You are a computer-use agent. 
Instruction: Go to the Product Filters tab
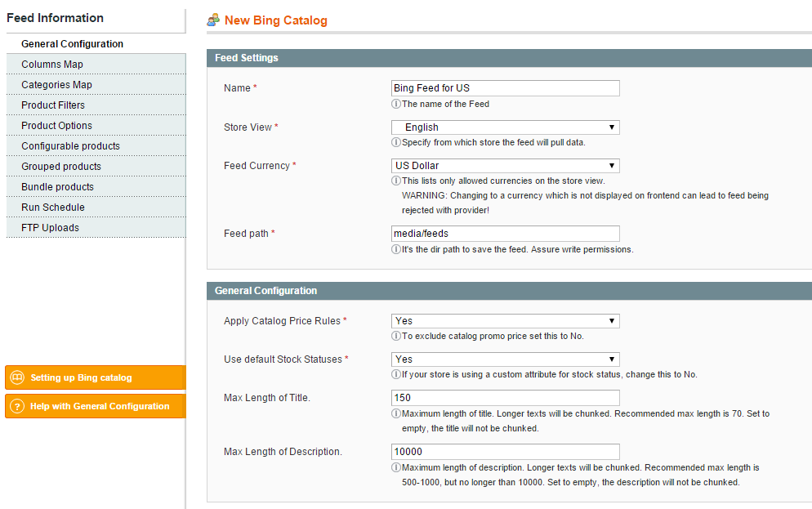pyautogui.click(x=96, y=105)
